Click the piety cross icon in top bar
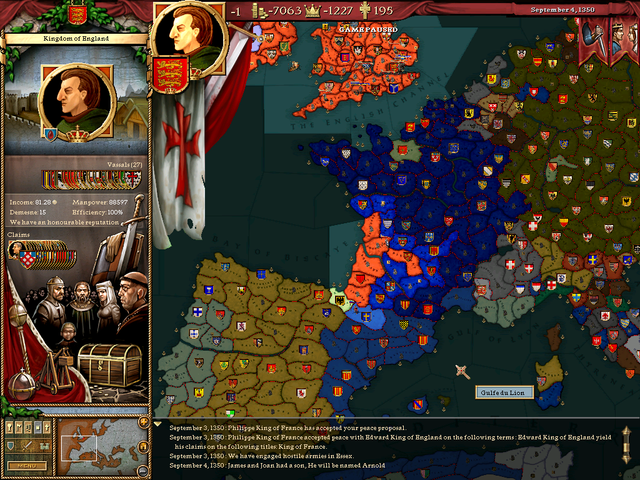Screen dimensions: 640x480 [x=365, y=10]
